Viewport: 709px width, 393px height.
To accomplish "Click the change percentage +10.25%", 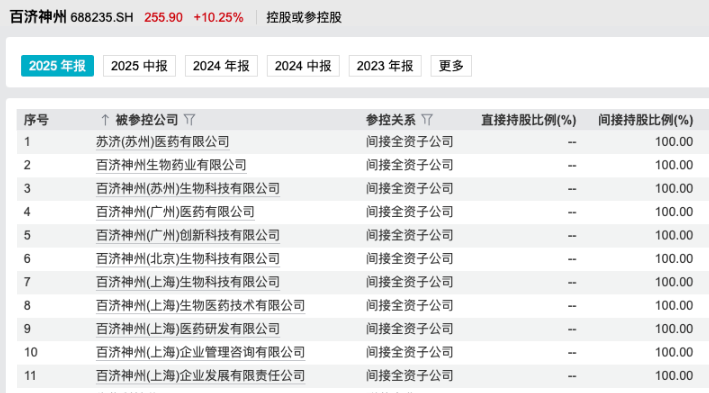I will pyautogui.click(x=218, y=18).
